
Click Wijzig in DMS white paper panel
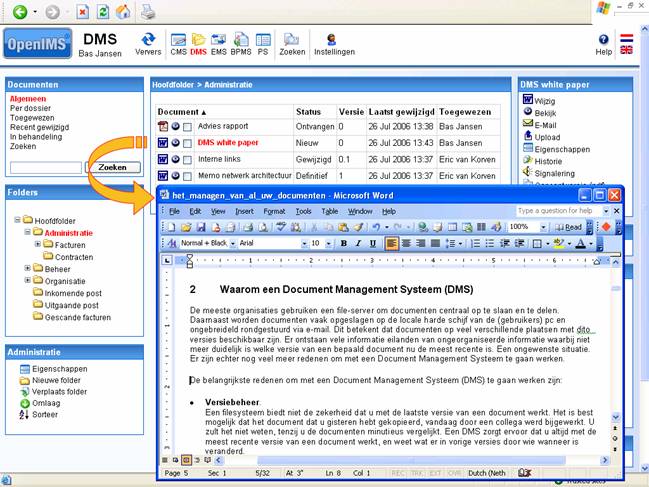click(544, 101)
